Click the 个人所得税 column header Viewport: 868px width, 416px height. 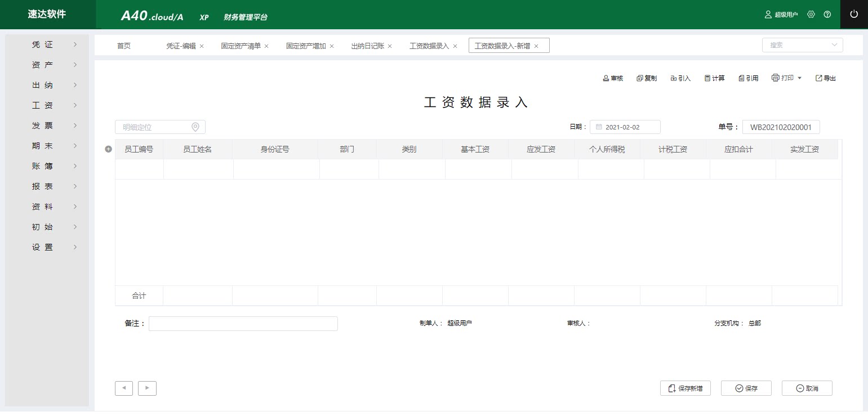click(x=607, y=149)
